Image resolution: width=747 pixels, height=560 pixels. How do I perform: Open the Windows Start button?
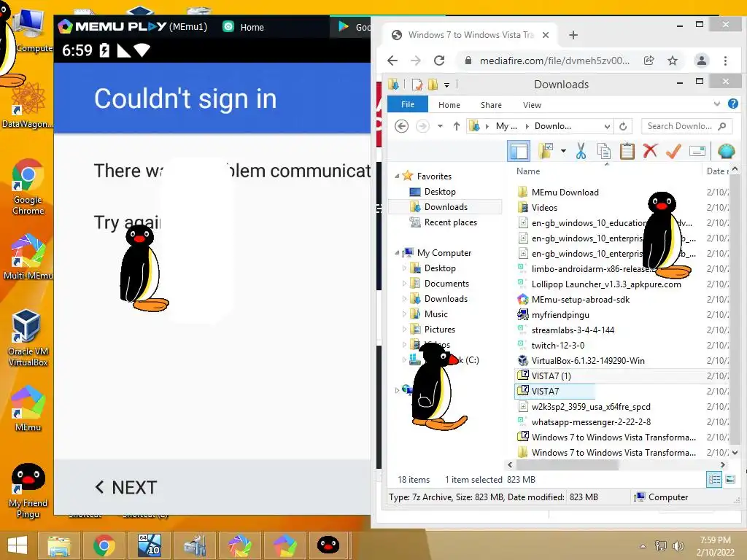coord(18,545)
